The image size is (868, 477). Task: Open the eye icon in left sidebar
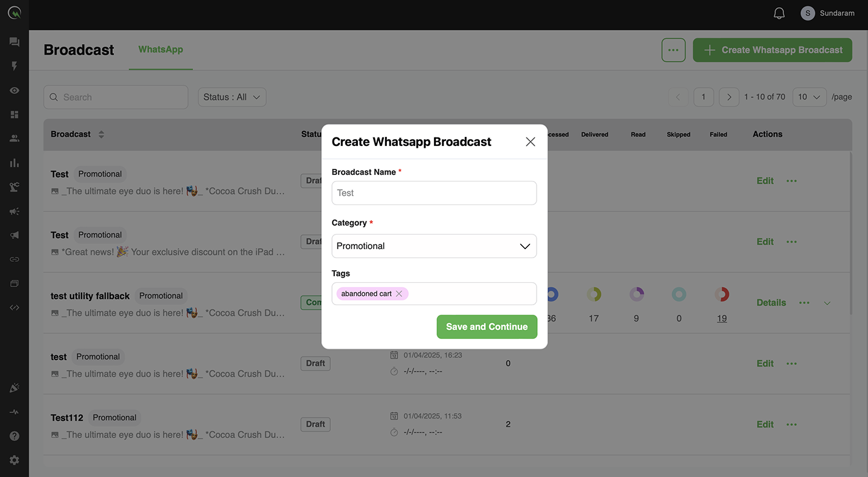tap(14, 90)
